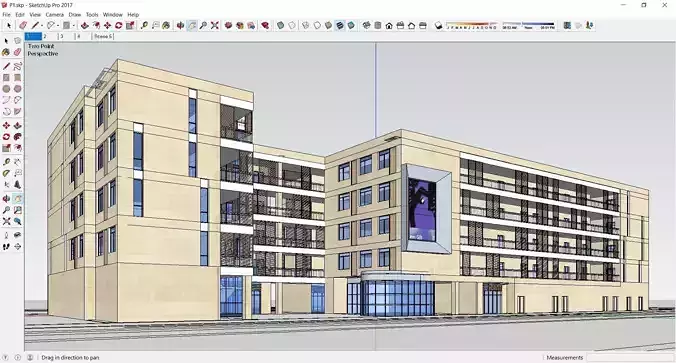
Task: Toggle X-Ray face style
Action: 281,25
